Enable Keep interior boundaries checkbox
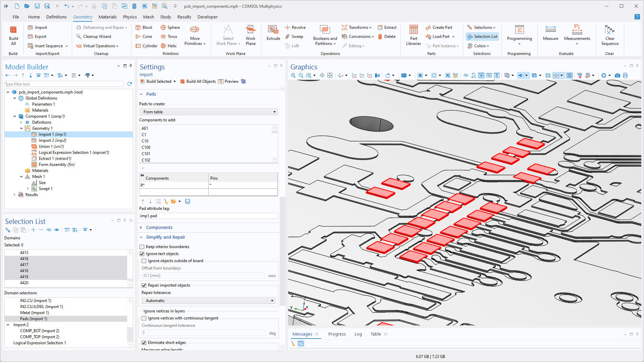 tap(142, 247)
